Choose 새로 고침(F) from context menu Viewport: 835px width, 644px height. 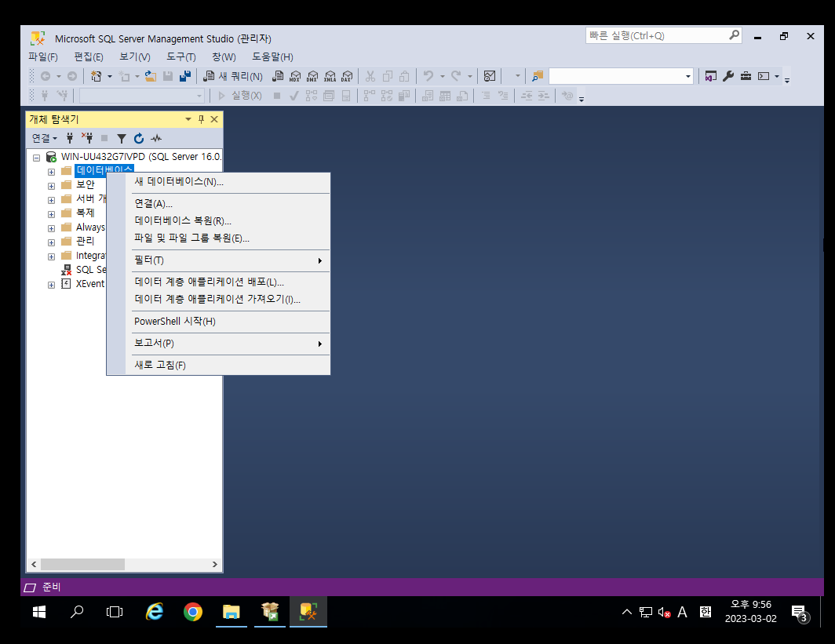point(218,365)
